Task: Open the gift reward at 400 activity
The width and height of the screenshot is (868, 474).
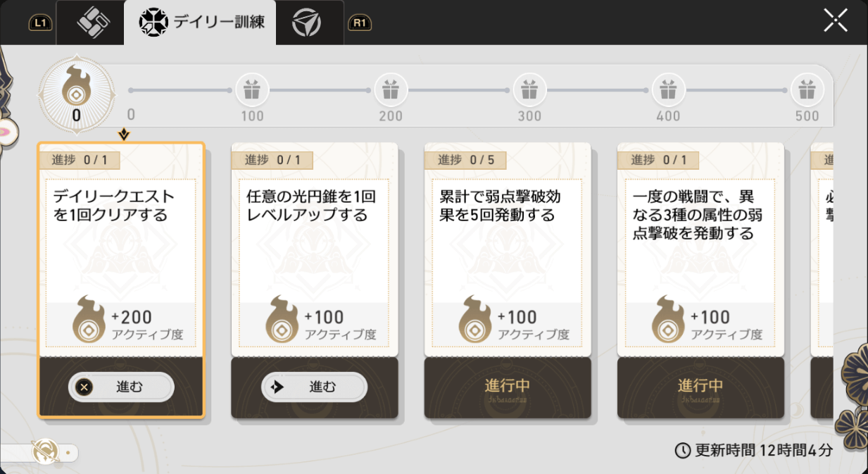Action: click(667, 90)
